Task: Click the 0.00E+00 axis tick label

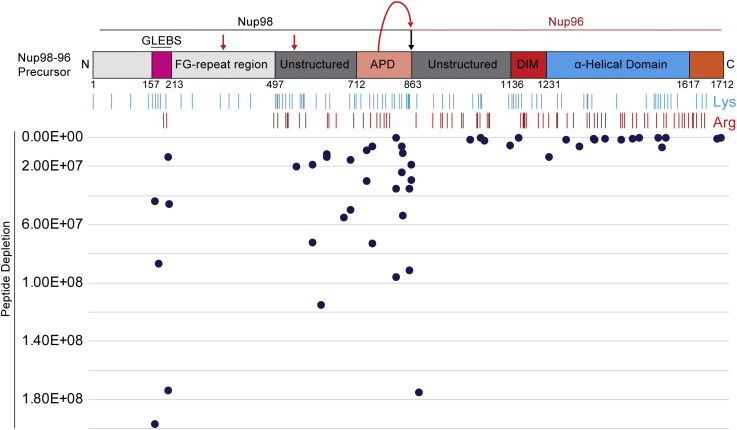Action: [52, 137]
